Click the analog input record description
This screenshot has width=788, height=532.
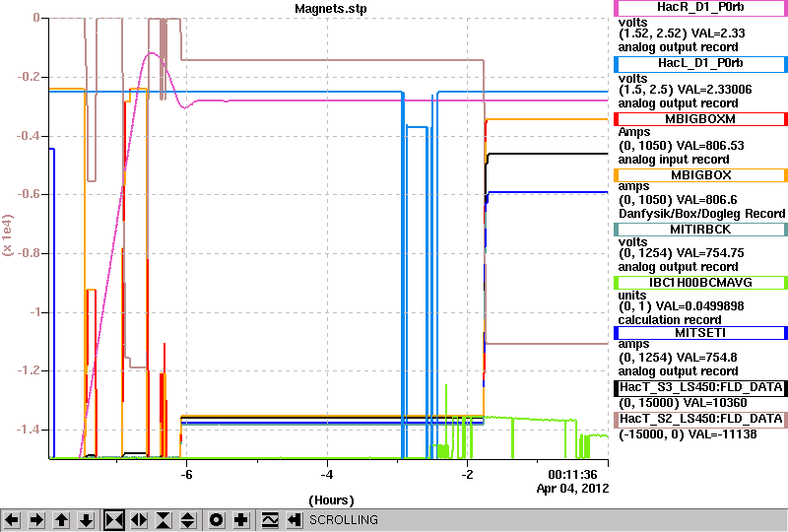pos(674,160)
